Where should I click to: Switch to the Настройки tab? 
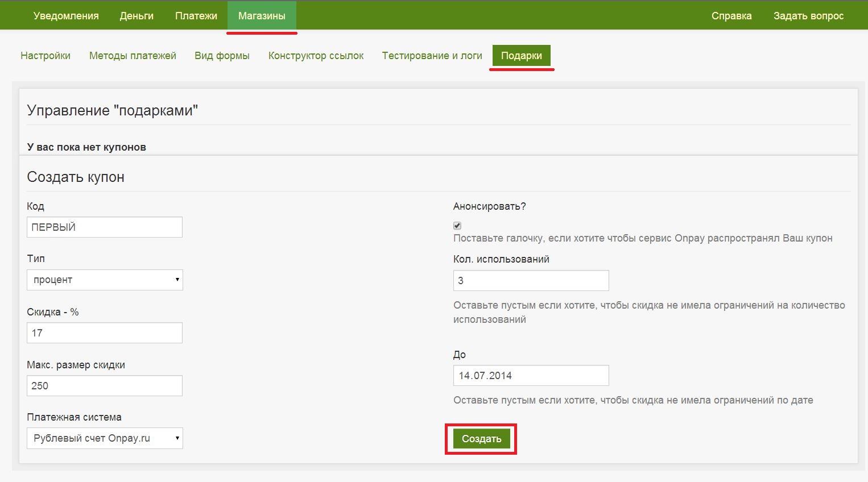click(46, 56)
